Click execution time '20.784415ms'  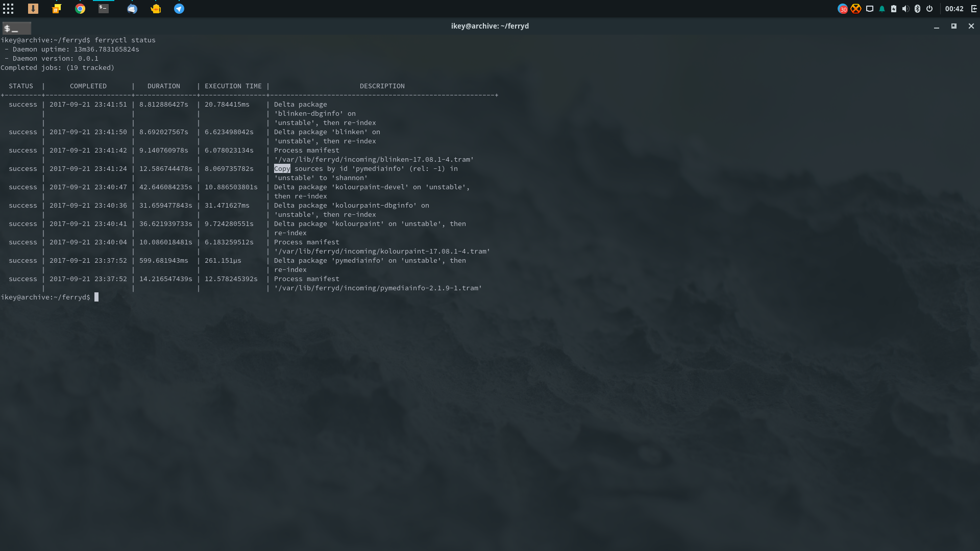(227, 105)
